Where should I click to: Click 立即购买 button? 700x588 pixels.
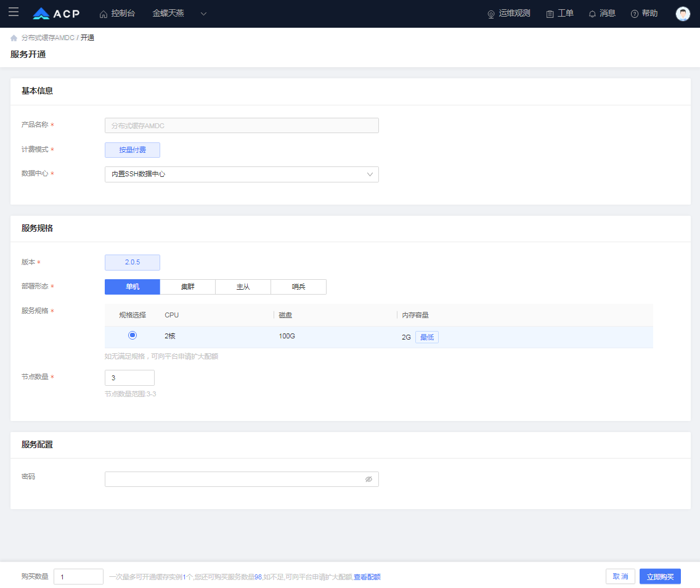click(x=660, y=576)
